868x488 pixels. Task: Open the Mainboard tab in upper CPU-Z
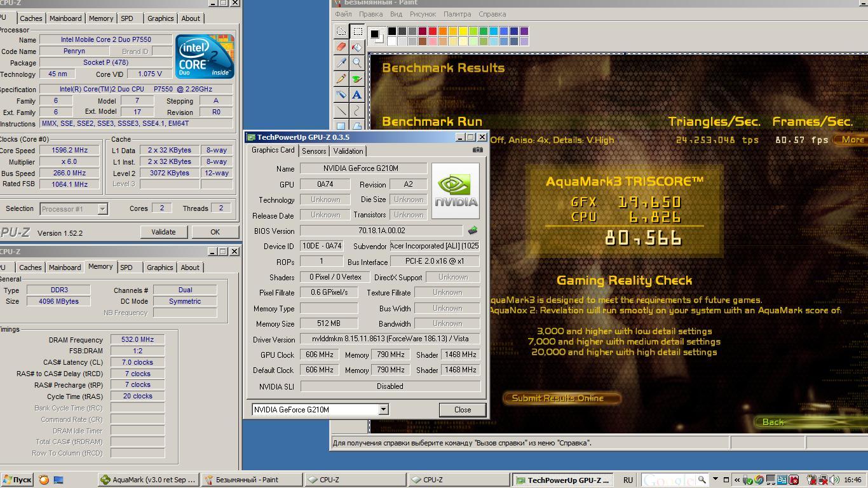coord(65,18)
